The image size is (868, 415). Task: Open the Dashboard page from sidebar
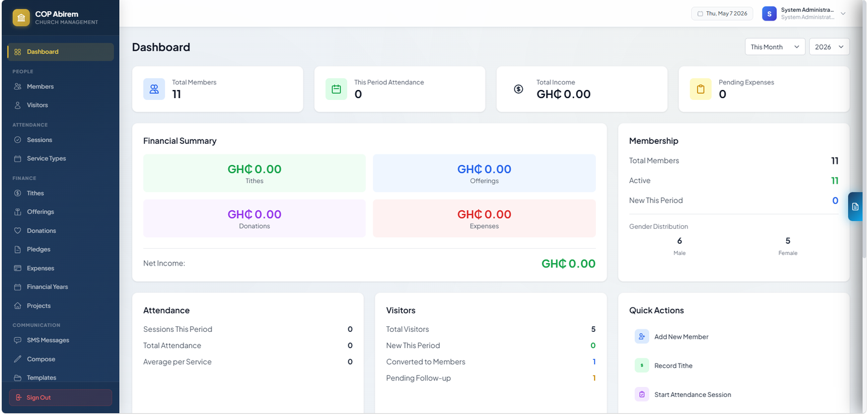click(x=61, y=52)
